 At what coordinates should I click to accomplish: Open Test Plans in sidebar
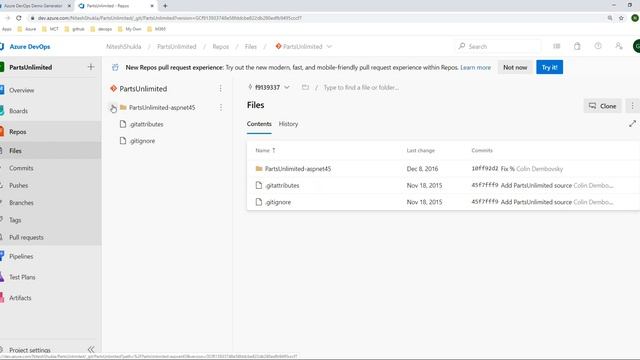pyautogui.click(x=22, y=277)
